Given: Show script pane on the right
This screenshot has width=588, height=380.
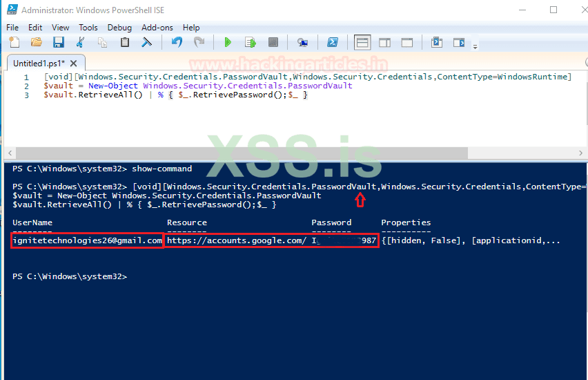Looking at the screenshot, I should click(x=384, y=42).
